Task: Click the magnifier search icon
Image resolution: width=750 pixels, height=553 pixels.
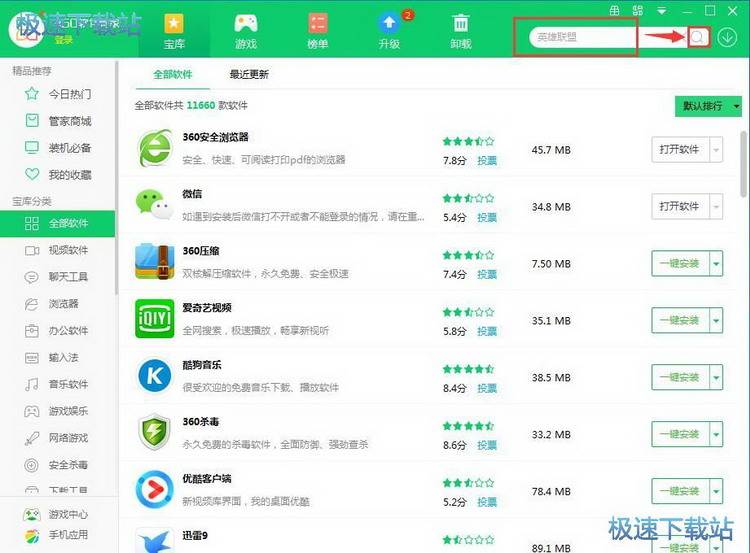Action: (698, 37)
